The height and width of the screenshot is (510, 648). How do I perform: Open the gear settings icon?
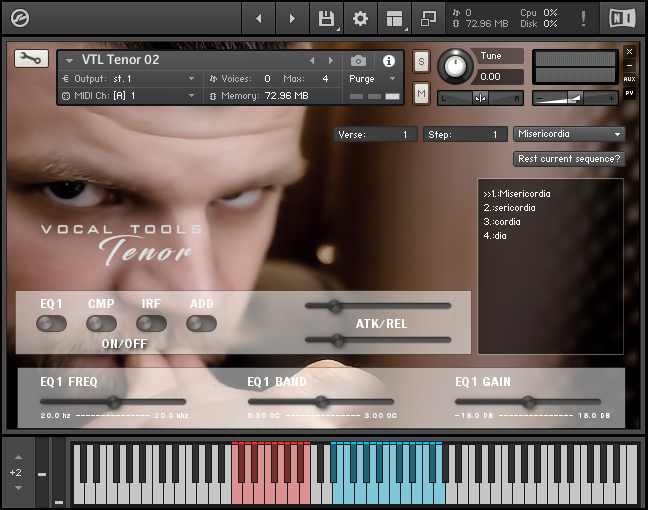[360, 18]
